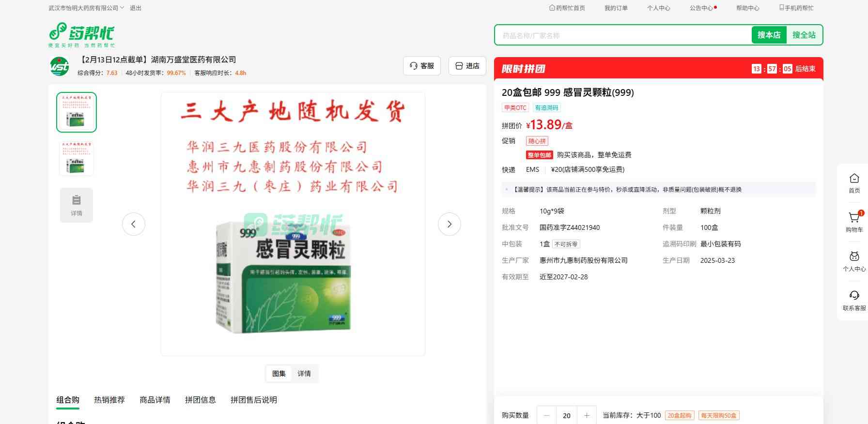Open 个人中心 from the right sidebar

854,261
